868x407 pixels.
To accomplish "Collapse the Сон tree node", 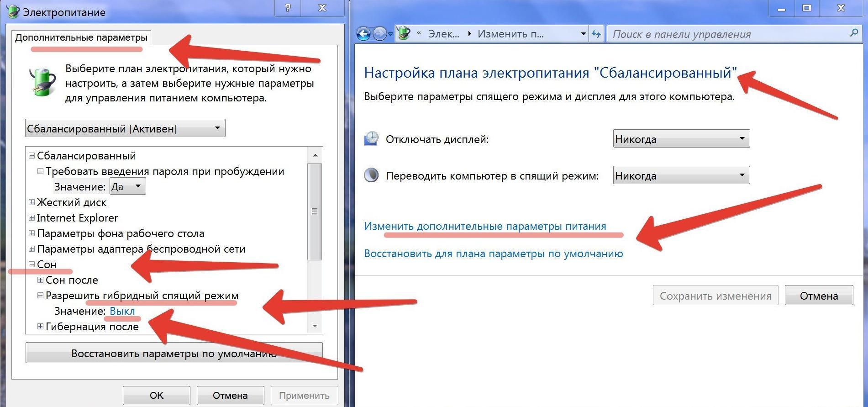I will [x=32, y=264].
